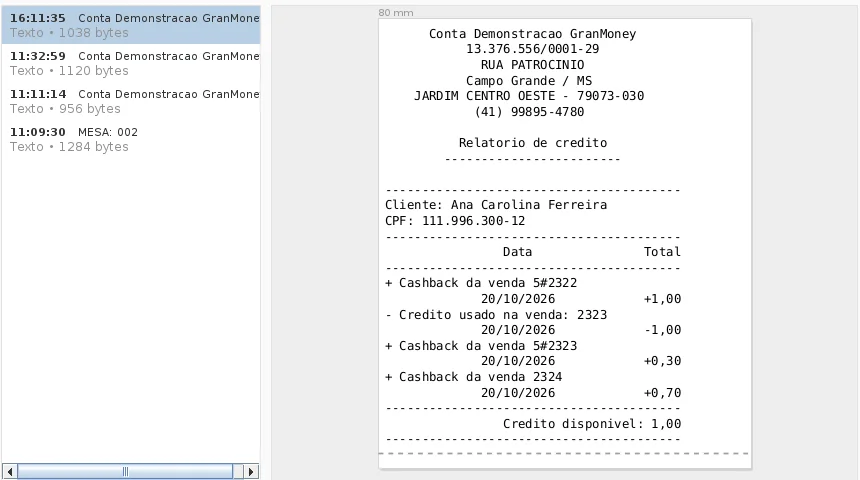Click the 80 mm paper width label
Viewport: 860px width, 480px height.
point(395,13)
